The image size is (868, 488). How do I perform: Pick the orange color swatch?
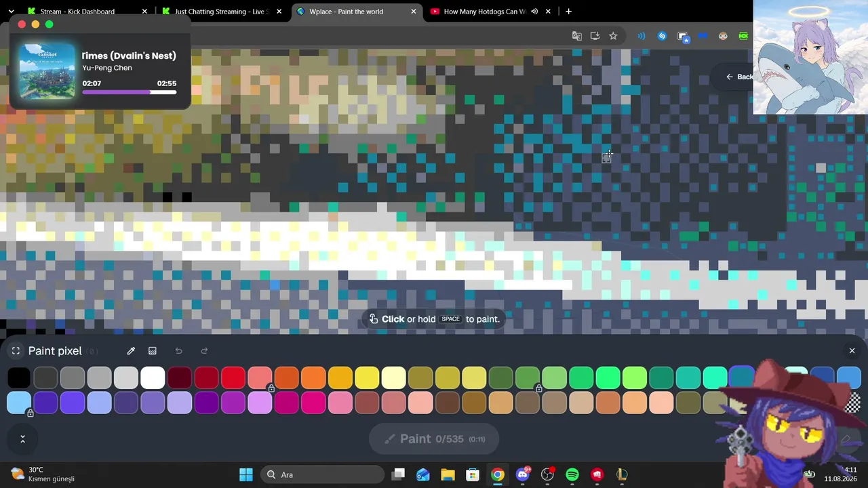point(313,378)
